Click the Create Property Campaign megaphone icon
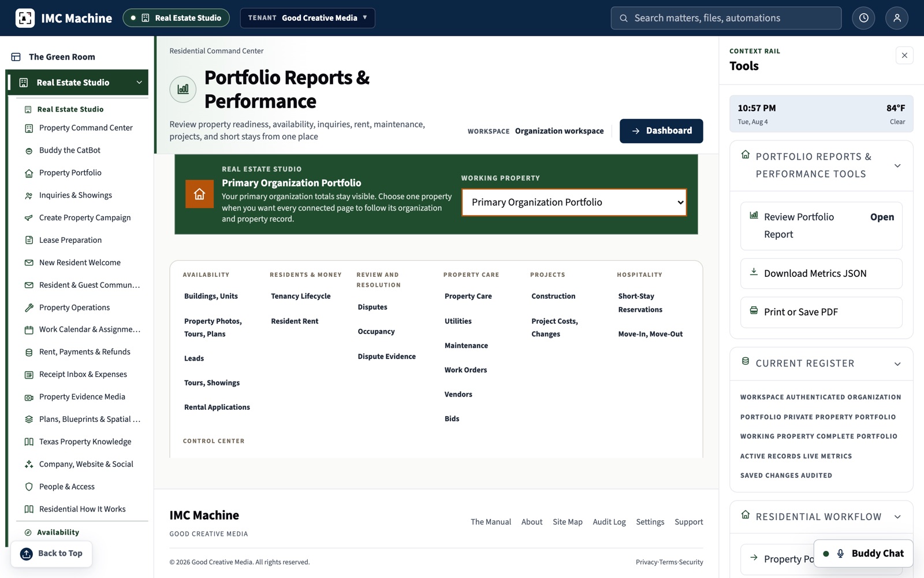 (29, 218)
